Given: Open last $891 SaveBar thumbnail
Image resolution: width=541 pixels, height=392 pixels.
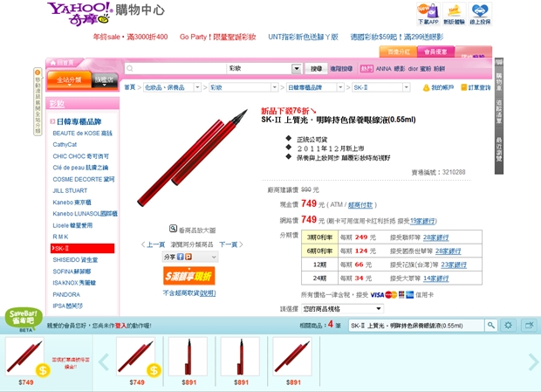Looking at the screenshot, I should [292, 357].
